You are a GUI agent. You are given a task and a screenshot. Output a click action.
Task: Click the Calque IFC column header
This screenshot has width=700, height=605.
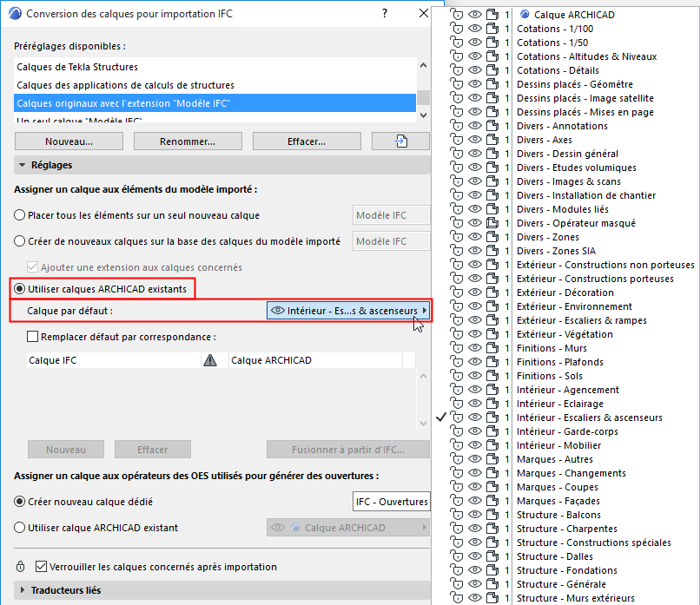[x=114, y=360]
